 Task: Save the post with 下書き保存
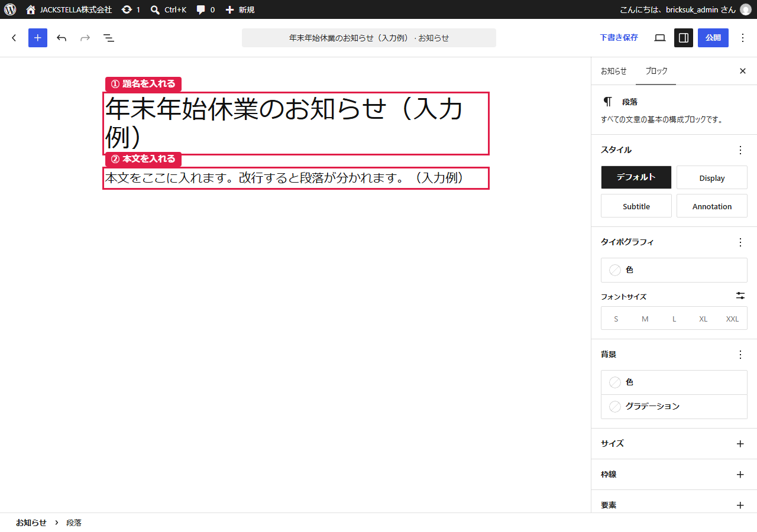tap(619, 38)
